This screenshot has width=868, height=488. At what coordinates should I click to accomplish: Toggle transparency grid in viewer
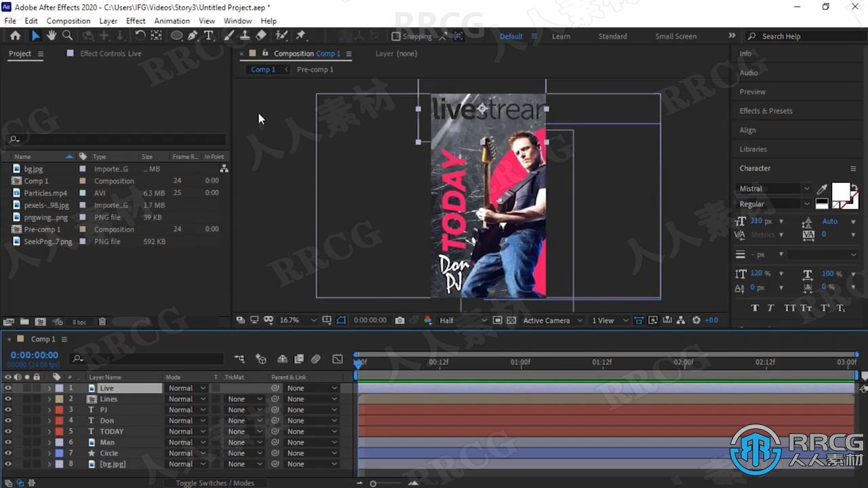tap(511, 321)
